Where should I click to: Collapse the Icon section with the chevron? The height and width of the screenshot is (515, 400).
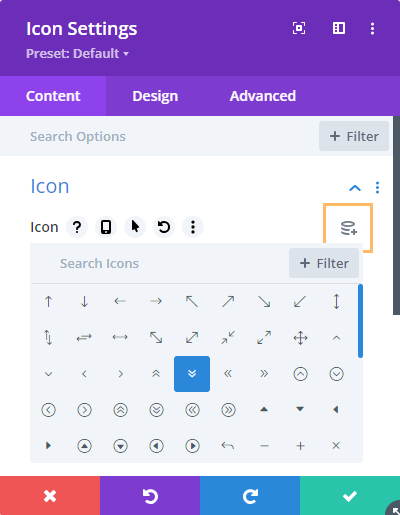pyautogui.click(x=355, y=188)
